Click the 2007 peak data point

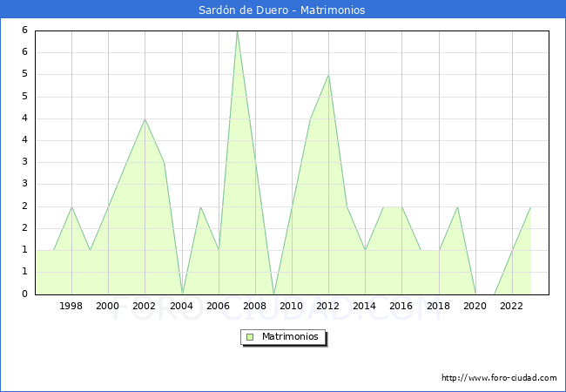point(237,31)
